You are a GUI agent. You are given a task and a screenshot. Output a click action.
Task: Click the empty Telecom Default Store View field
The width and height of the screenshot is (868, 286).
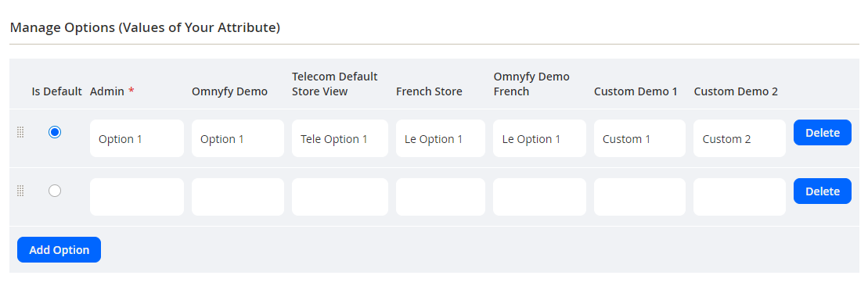(340, 197)
